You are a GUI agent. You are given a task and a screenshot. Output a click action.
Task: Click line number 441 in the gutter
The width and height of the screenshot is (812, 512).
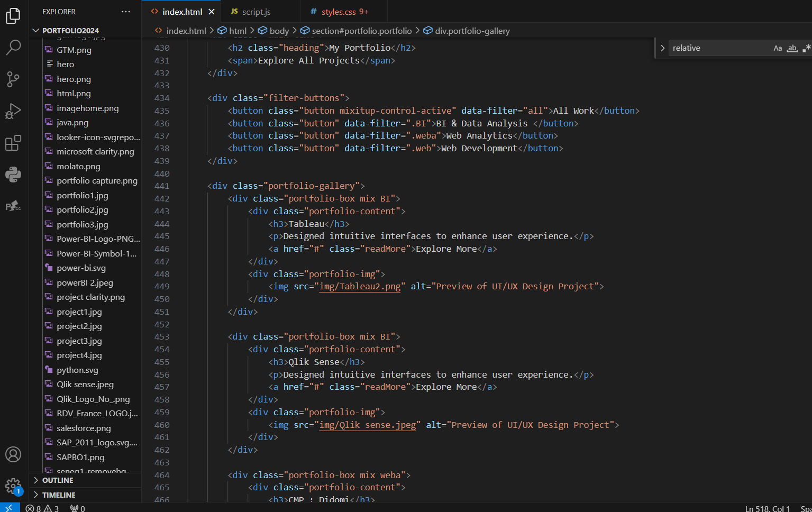click(162, 186)
